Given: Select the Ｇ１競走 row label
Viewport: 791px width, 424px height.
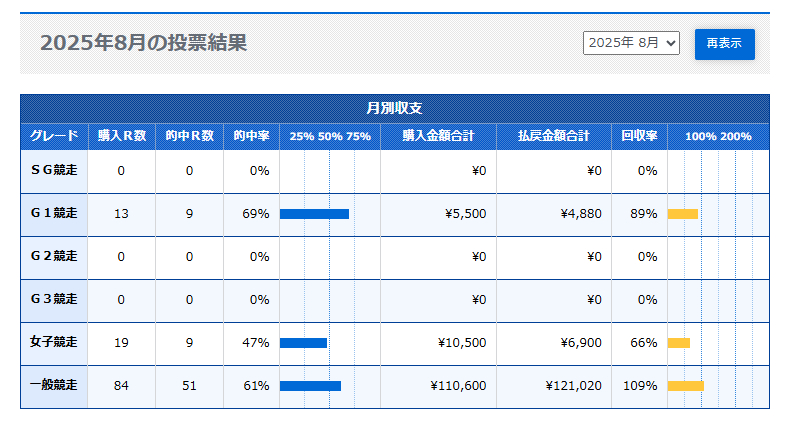Looking at the screenshot, I should click(x=54, y=214).
